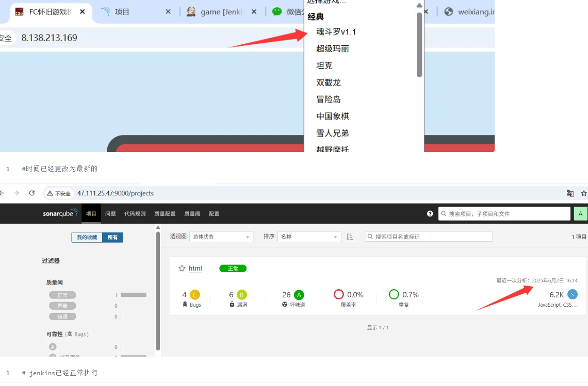Switch to 我的收藏 projects view
The width and height of the screenshot is (588, 386).
click(87, 237)
